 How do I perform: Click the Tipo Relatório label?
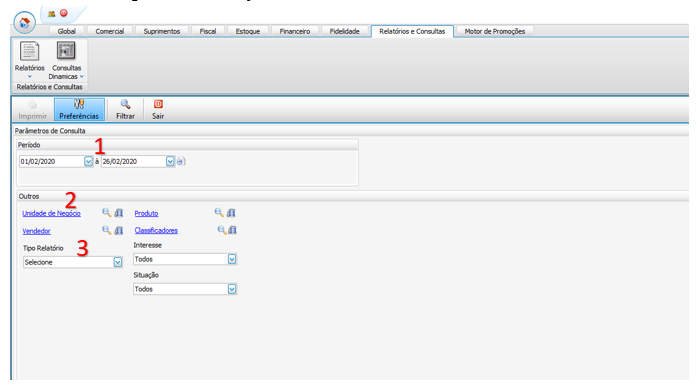pos(43,248)
